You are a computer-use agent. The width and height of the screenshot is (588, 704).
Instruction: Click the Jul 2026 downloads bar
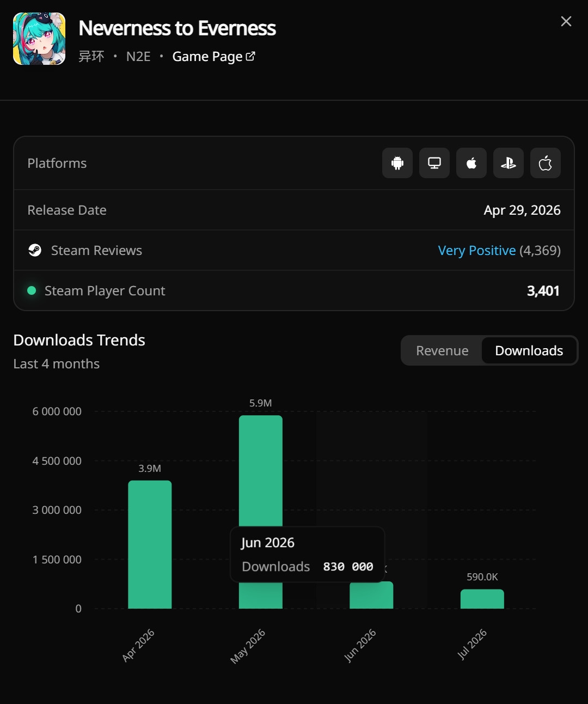point(482,599)
